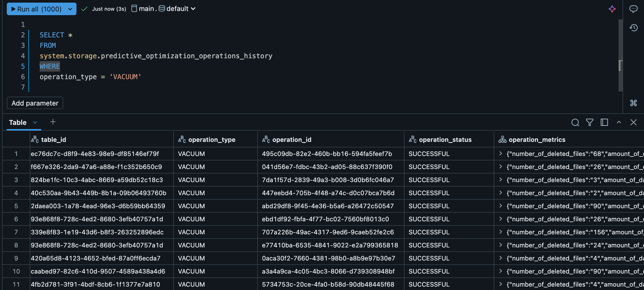The image size is (644, 290).
Task: Click the operation_status column header
Action: (445, 140)
